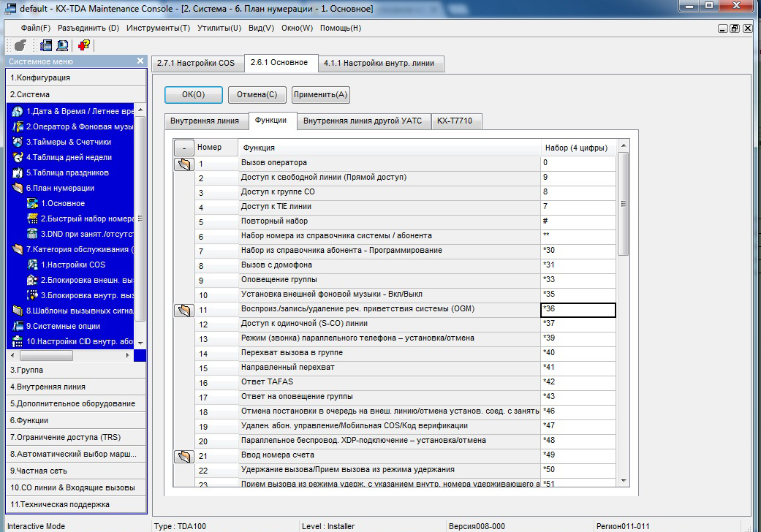Image resolution: width=761 pixels, height=532 pixels.
Task: Expand 8.Автоматический выбор маршрута section
Action: click(x=77, y=455)
